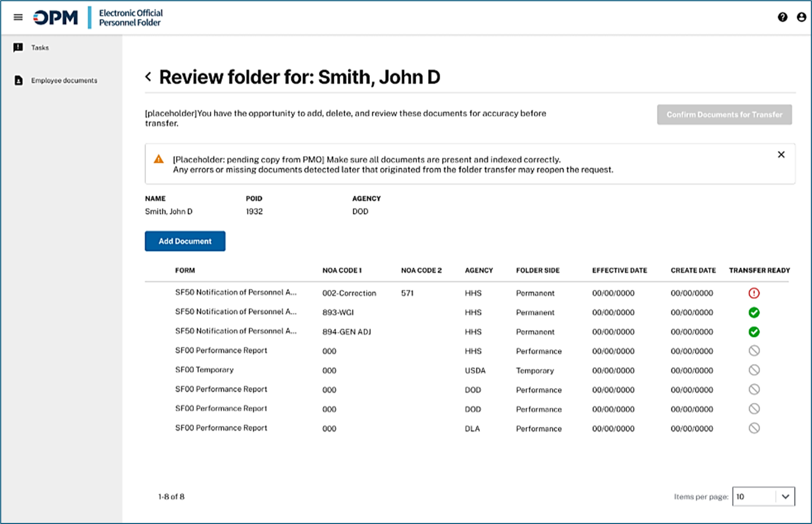Select the DLA agency cell
Viewport: 812px width, 524px height.
click(472, 429)
